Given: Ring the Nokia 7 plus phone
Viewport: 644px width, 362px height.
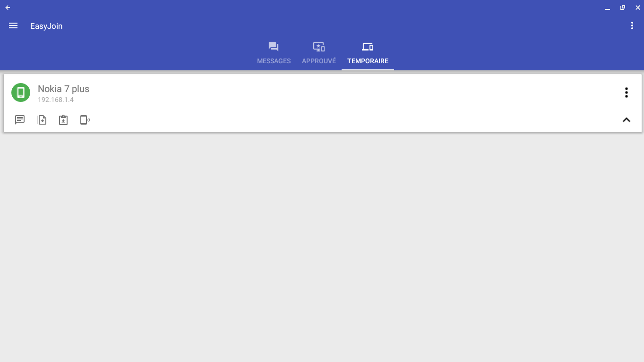Looking at the screenshot, I should (85, 120).
